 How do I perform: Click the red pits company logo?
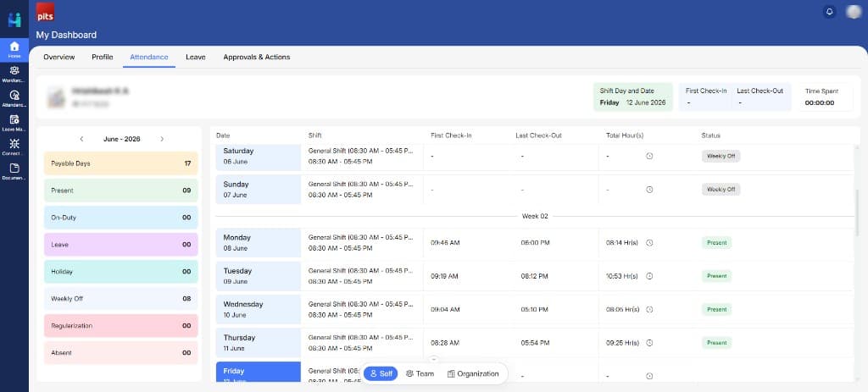coord(45,12)
